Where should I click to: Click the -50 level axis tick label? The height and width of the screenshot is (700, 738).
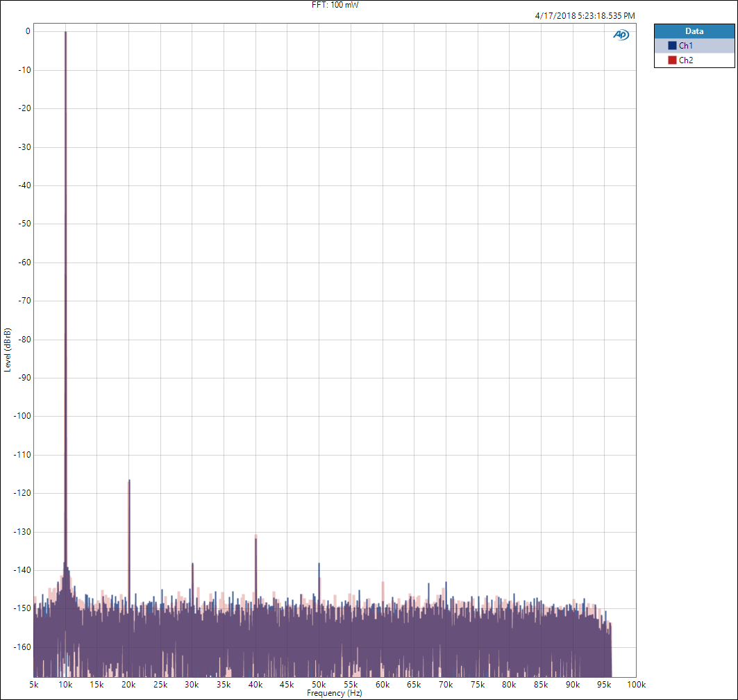pos(24,224)
